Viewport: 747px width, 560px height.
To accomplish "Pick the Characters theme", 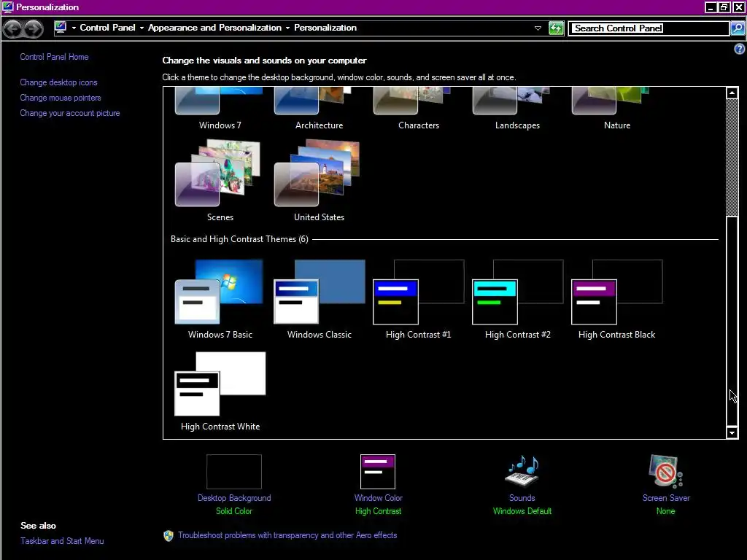I will (412, 101).
